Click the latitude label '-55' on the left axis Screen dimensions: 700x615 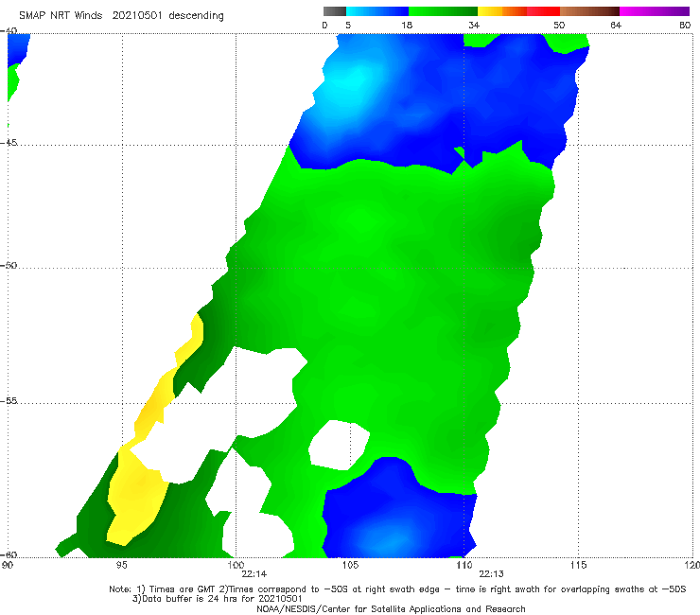[x=9, y=400]
